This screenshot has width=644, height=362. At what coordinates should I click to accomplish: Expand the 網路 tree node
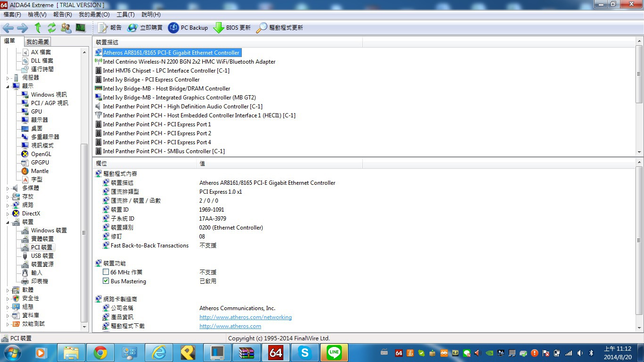[x=8, y=205]
